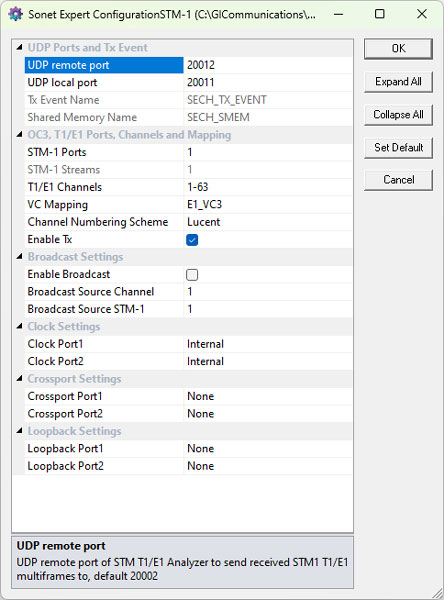This screenshot has width=444, height=600.
Task: Open the Channel Numbering Scheme Lucent value
Action: point(268,222)
